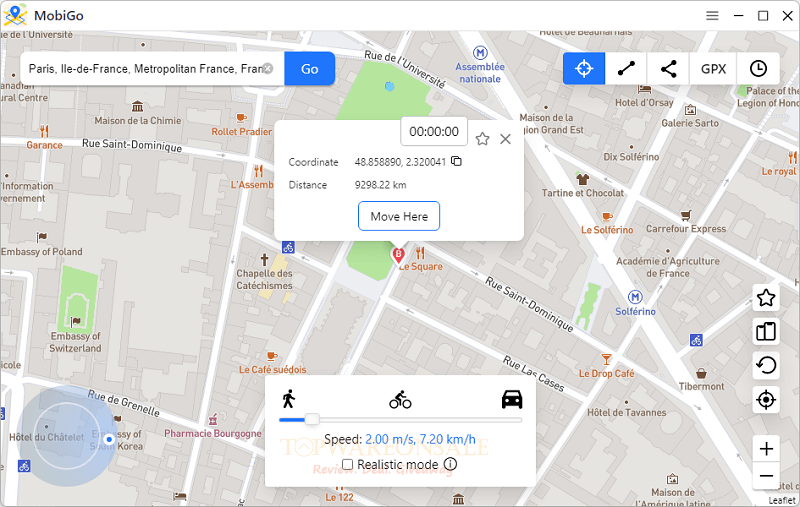The width and height of the screenshot is (800, 507).
Task: Click the Galerie Sarto label
Action: (690, 123)
